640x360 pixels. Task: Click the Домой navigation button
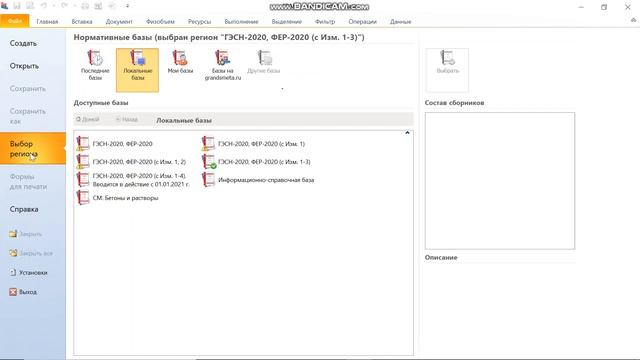[88, 119]
